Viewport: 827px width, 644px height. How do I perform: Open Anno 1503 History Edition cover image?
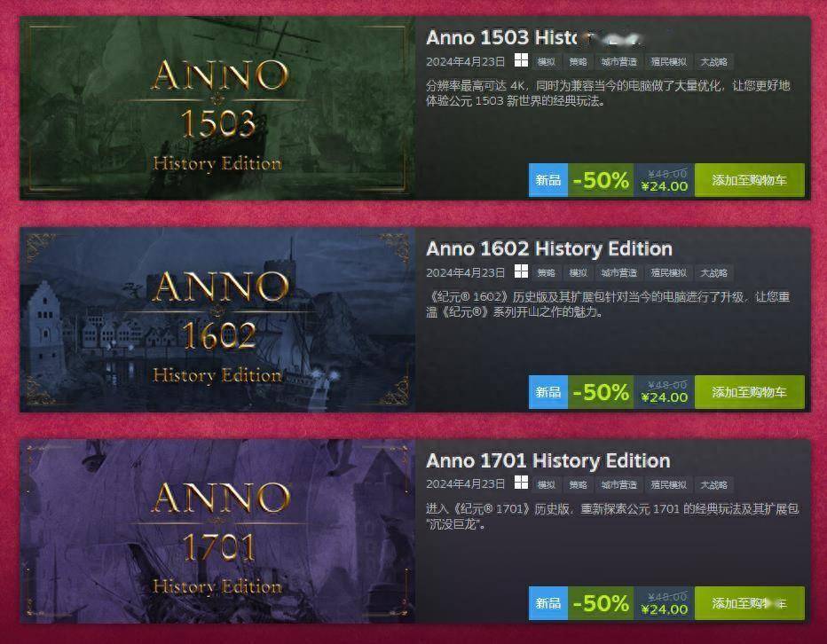pos(217,108)
